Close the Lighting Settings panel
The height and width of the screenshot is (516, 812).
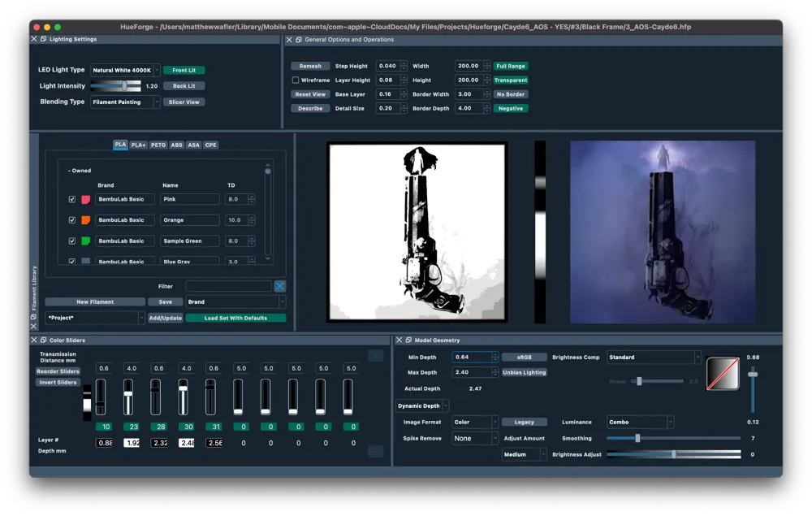point(34,39)
